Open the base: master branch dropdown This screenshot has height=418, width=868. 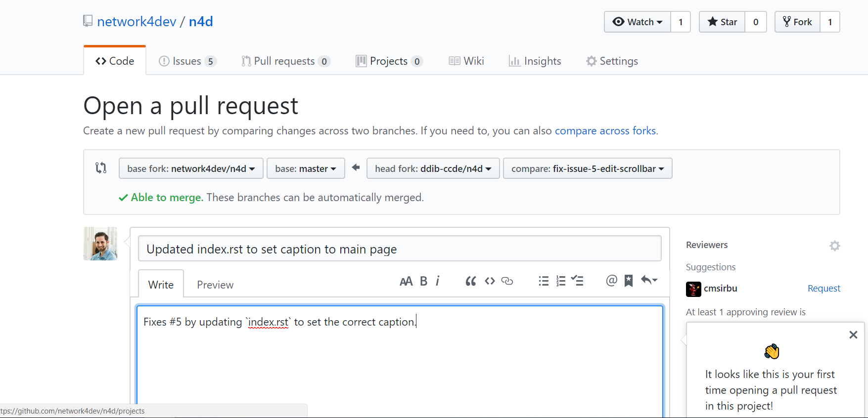pyautogui.click(x=306, y=168)
